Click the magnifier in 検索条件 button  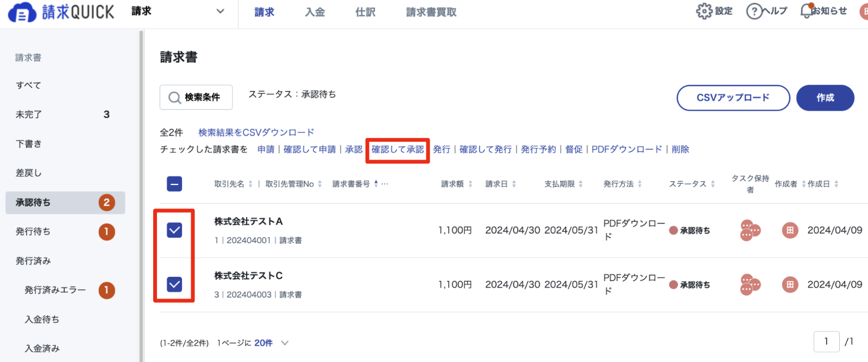(174, 98)
